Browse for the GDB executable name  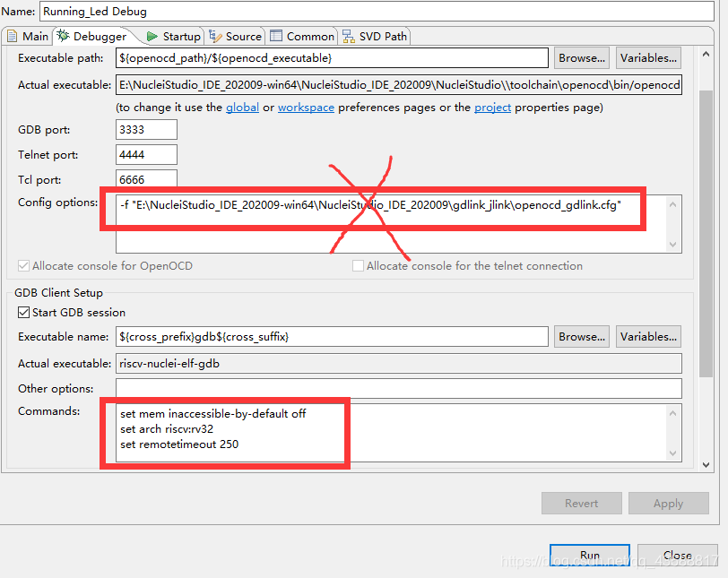coord(582,336)
